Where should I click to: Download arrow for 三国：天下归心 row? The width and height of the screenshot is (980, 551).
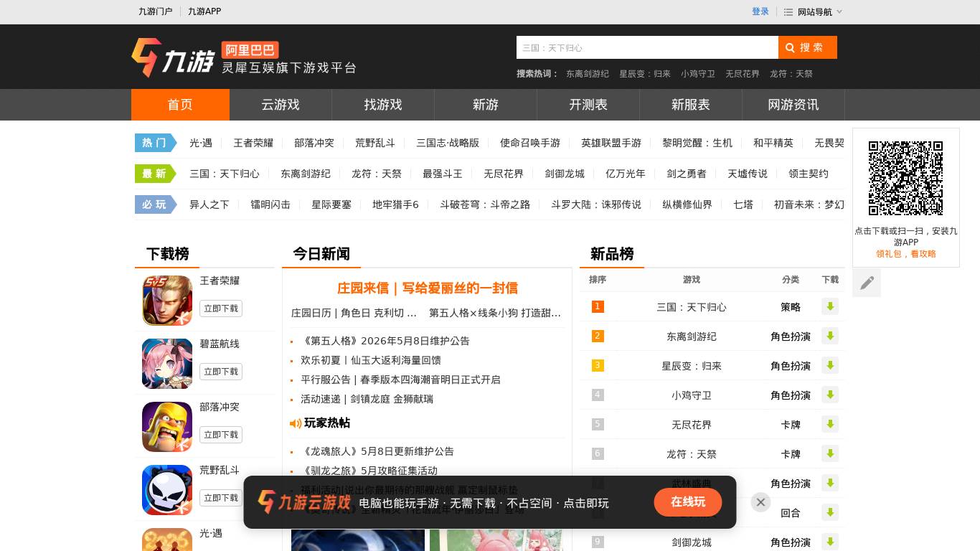tap(830, 306)
